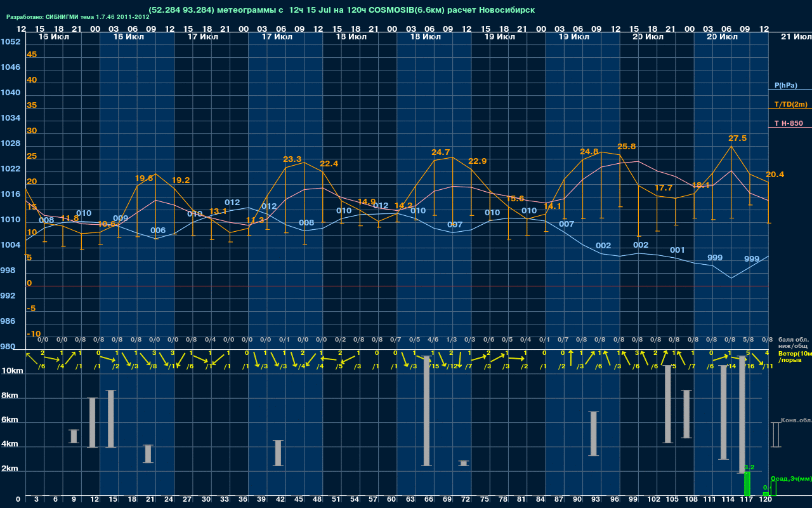Select the T H-850 legend entry
This screenshot has width=812, height=508.
787,123
